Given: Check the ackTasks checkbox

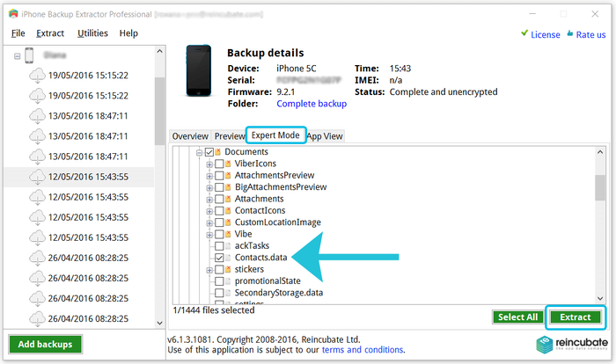Looking at the screenshot, I should [x=220, y=246].
